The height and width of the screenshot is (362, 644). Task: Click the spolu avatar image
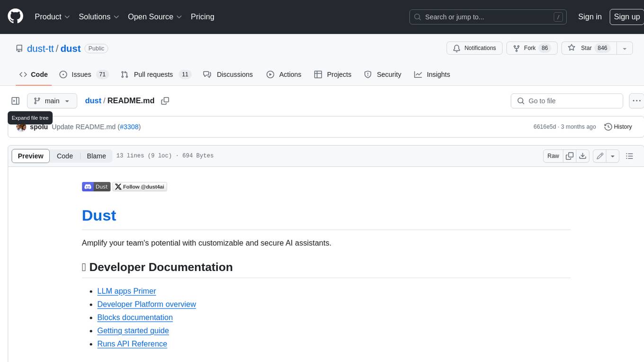21,127
